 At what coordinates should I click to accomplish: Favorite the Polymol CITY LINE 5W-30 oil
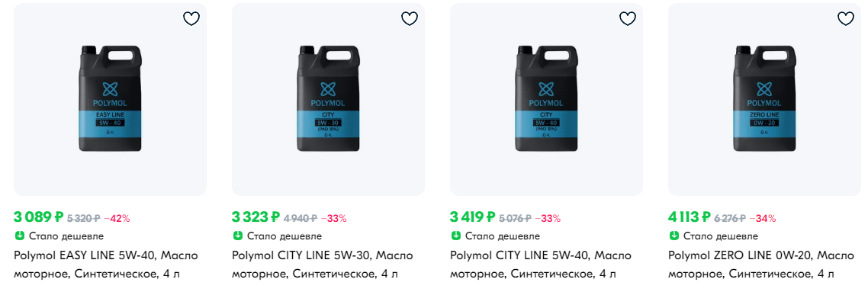click(x=409, y=19)
